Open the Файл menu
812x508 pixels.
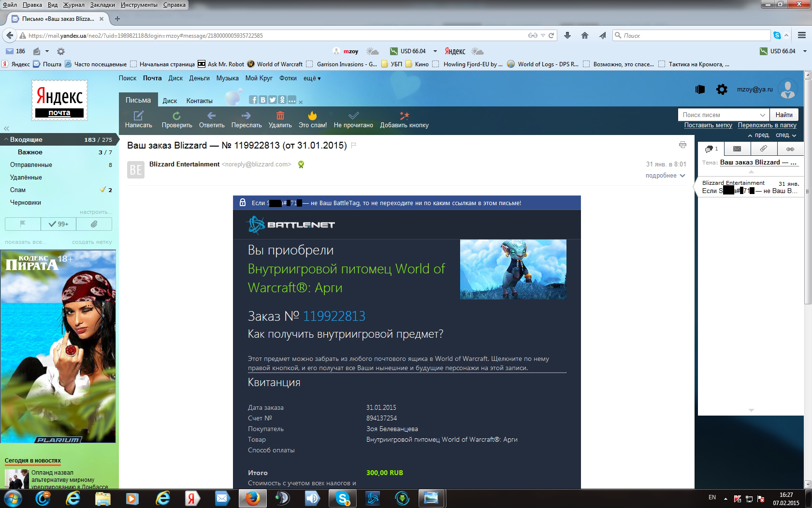pyautogui.click(x=10, y=5)
